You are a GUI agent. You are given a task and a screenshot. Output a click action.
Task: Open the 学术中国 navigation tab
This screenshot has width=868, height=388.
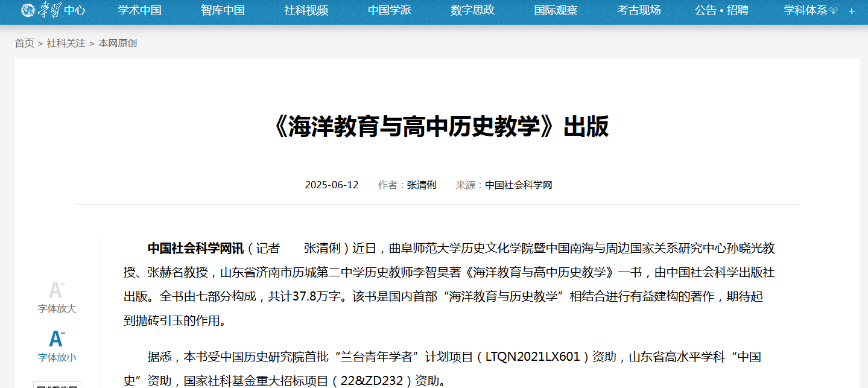pos(139,10)
